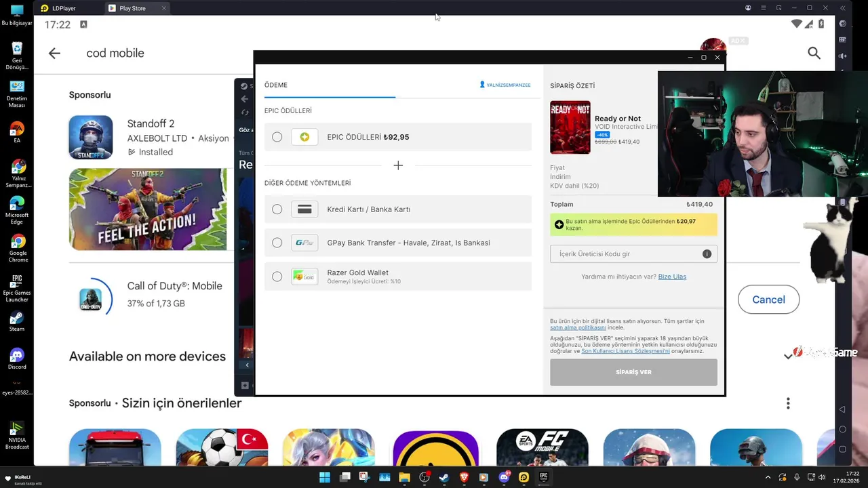Click the Call of Duty Mobile download progress ring
Viewport: 868px width, 488px height.
[x=91, y=299]
